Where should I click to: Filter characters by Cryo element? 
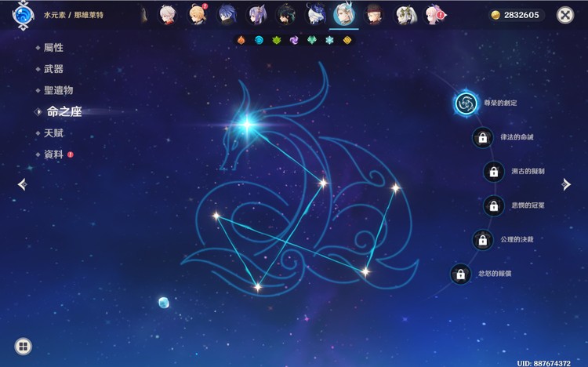329,40
